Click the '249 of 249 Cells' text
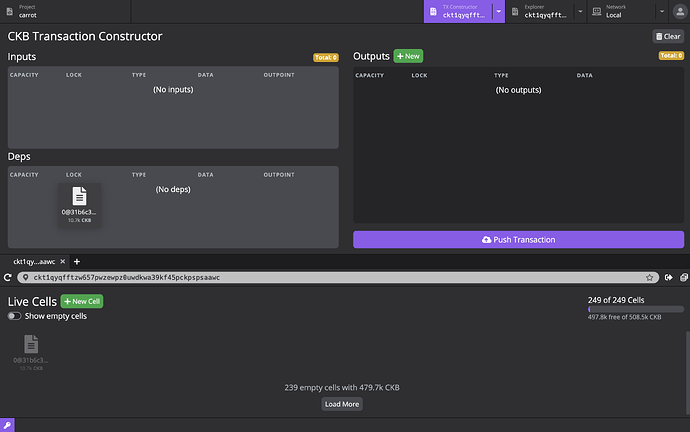Viewport: 690px width, 432px height. point(616,300)
